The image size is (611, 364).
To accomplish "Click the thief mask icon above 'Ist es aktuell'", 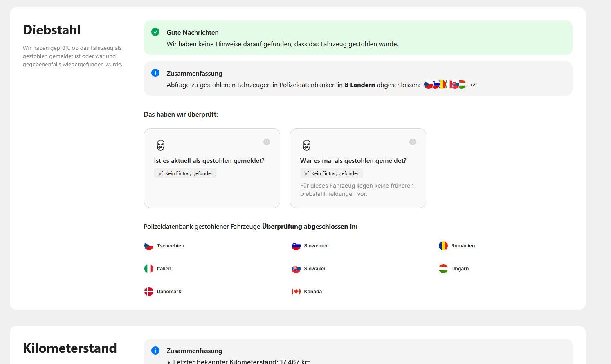I will coord(161,145).
